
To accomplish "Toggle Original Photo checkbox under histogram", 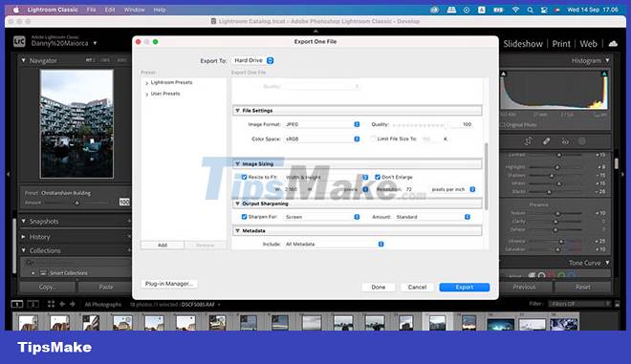I will click(x=502, y=125).
